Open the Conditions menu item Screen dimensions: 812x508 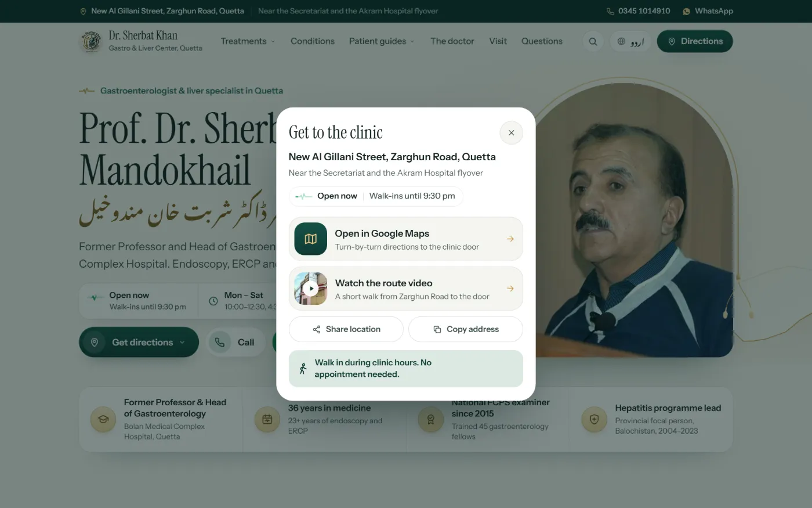coord(313,41)
